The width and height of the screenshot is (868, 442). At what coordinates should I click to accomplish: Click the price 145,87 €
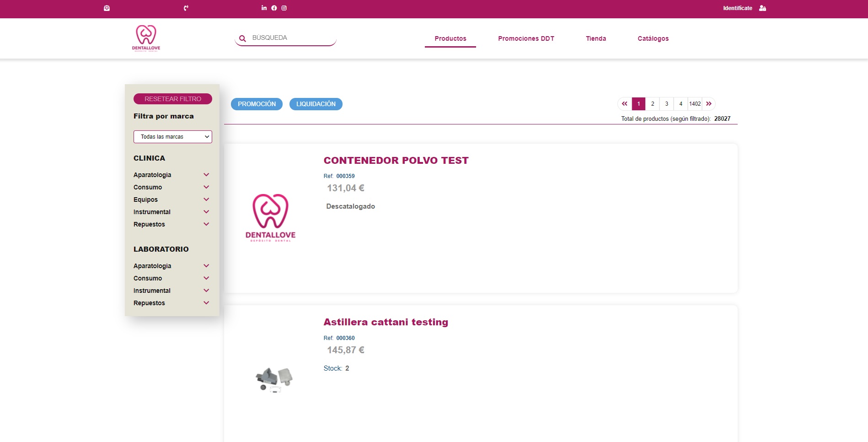[x=346, y=350]
